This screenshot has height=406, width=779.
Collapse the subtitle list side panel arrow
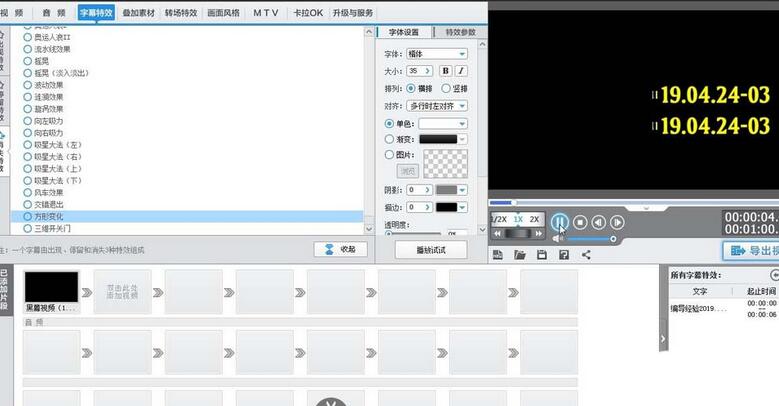click(663, 338)
